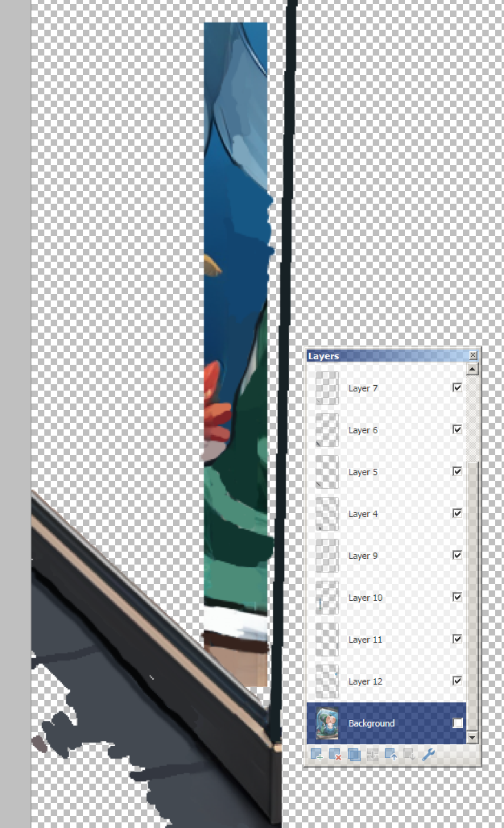504x828 pixels.
Task: Hide Layer 5 using its checkbox
Action: pyautogui.click(x=457, y=471)
